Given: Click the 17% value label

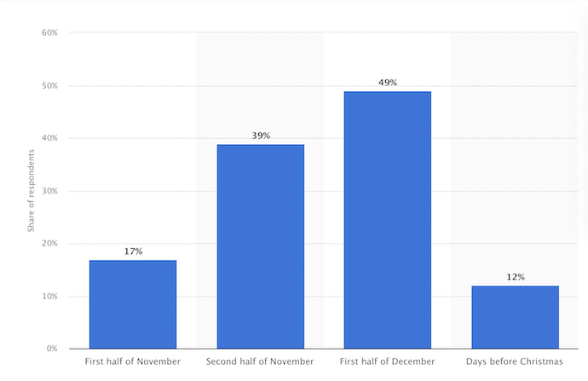Looking at the screenshot, I should coord(133,251).
